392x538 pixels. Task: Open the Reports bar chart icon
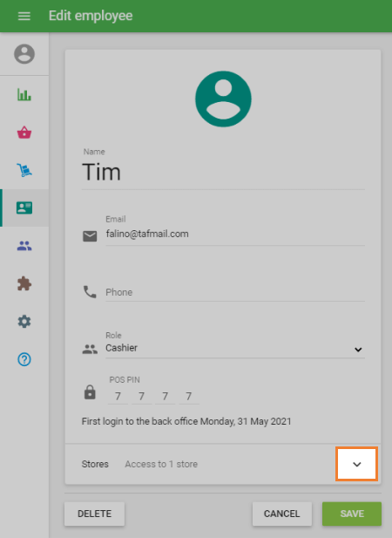tap(24, 94)
